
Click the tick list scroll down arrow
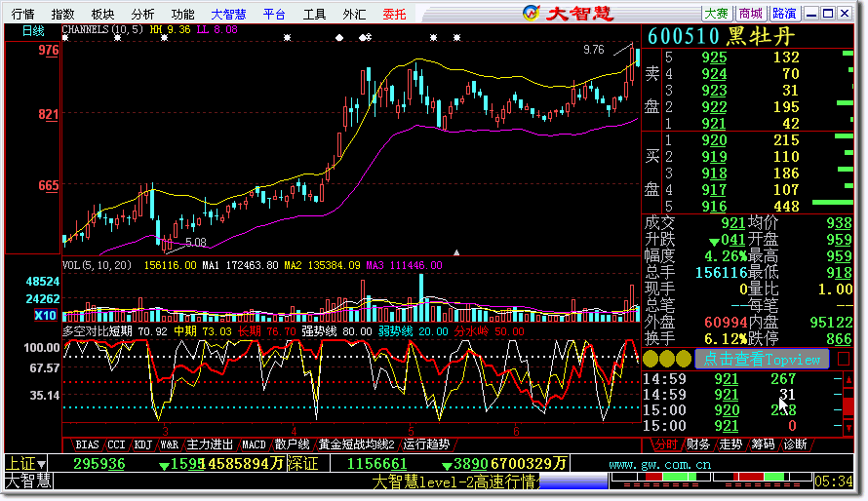coord(848,428)
